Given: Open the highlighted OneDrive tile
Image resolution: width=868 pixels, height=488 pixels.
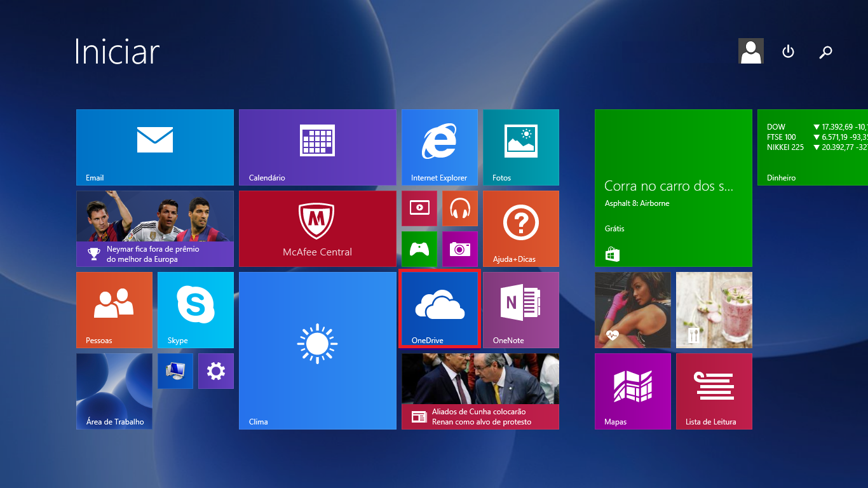Looking at the screenshot, I should coord(439,309).
